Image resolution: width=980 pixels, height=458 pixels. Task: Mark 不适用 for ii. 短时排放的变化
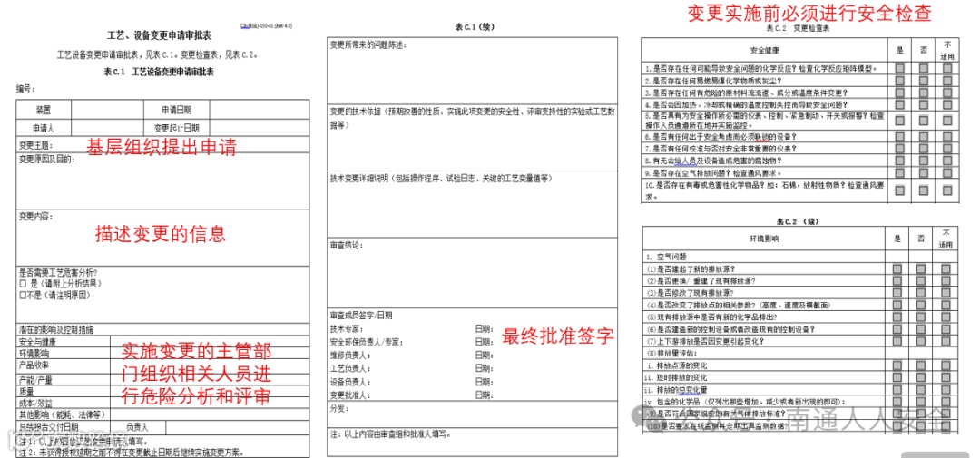(946, 377)
